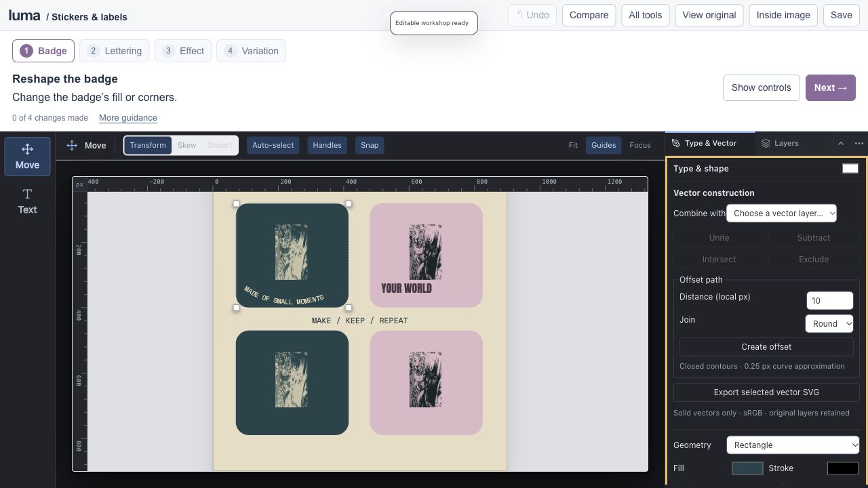Select the Move tool in sidebar
Viewport: 868px width, 488px height.
[x=27, y=157]
